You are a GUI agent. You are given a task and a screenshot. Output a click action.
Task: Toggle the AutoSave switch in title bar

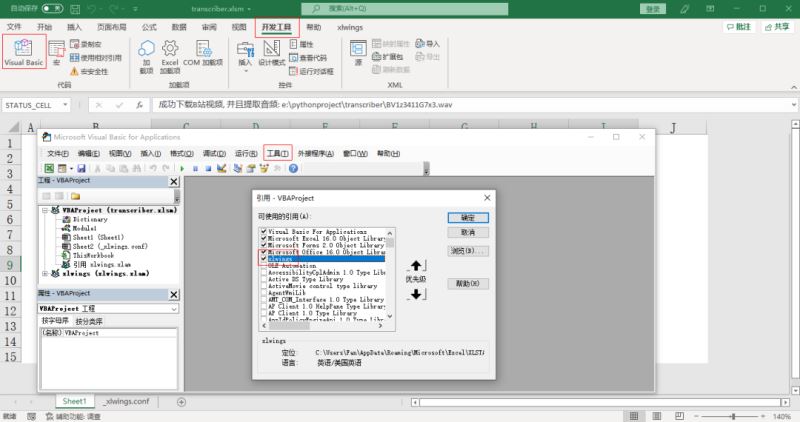click(52, 8)
